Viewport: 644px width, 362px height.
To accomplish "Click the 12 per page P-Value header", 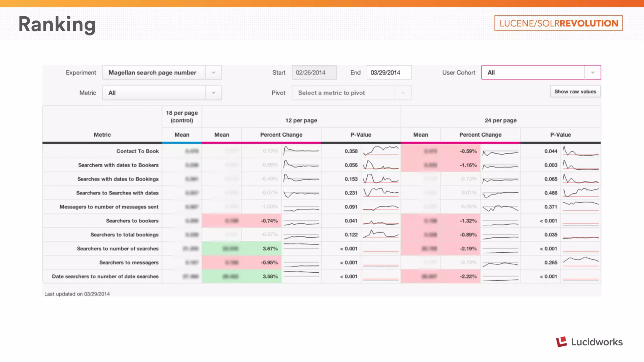I will (x=361, y=135).
